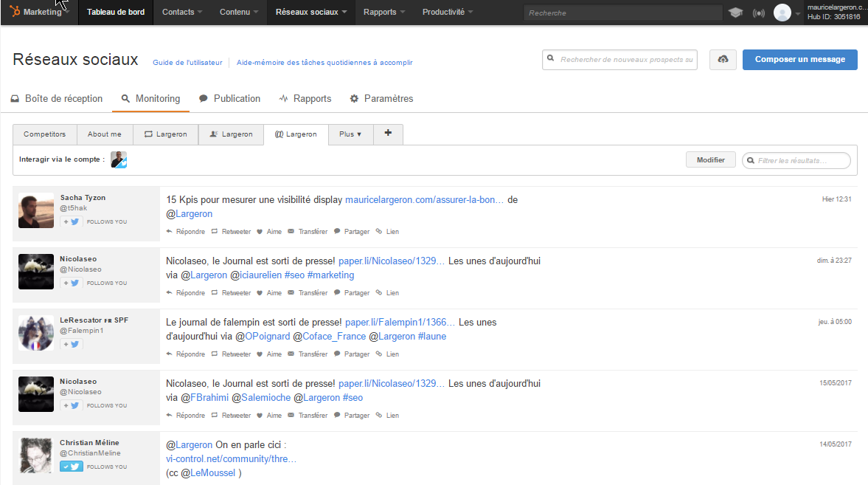Follow Nicolaseo in the dim. à 23:27 tweet
Image resolution: width=868 pixels, height=485 pixels.
[x=72, y=283]
